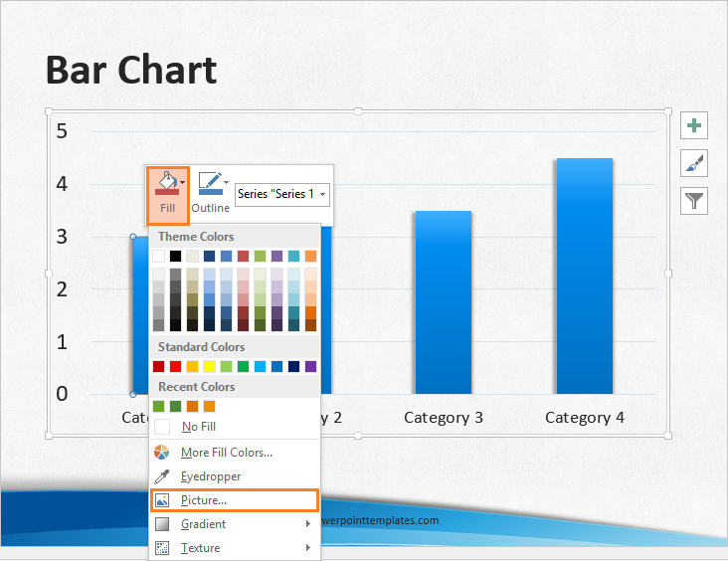728x561 pixels.
Task: Pick the tan theme color swatch
Action: pos(192,256)
